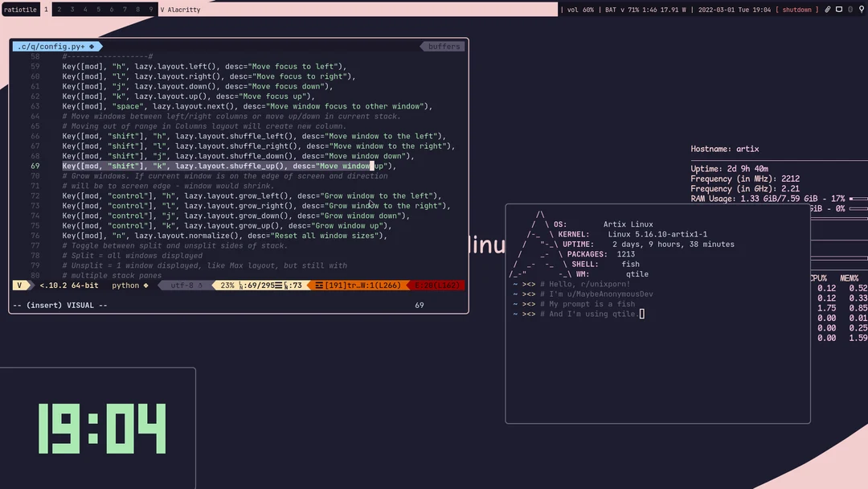Click the small circle indicator beside the tray clock

point(850,9)
